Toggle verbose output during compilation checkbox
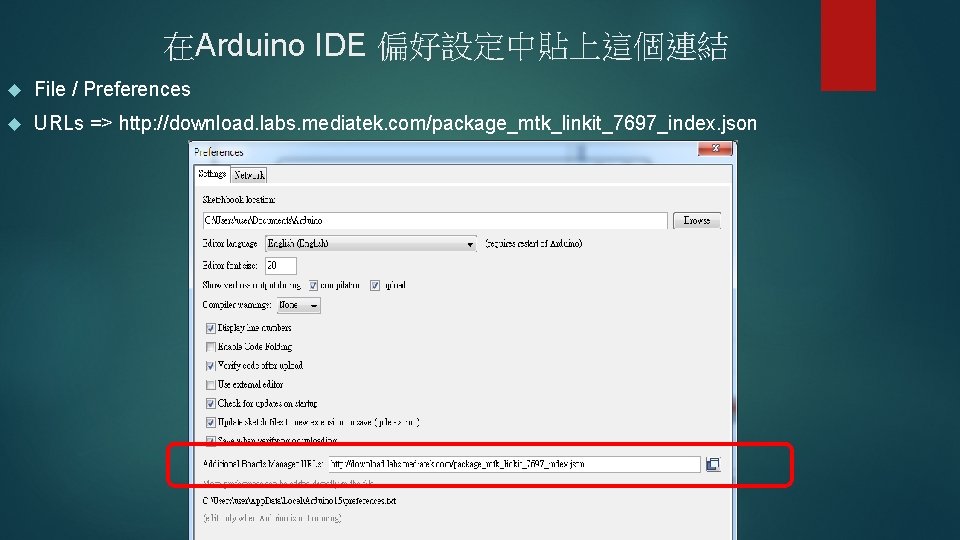Viewport: 960px width, 540px height. (x=313, y=285)
